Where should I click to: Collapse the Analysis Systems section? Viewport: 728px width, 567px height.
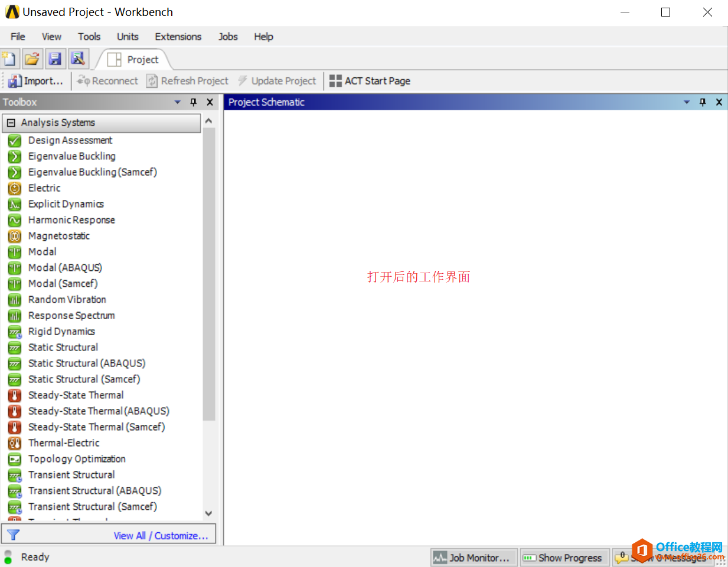[x=11, y=123]
